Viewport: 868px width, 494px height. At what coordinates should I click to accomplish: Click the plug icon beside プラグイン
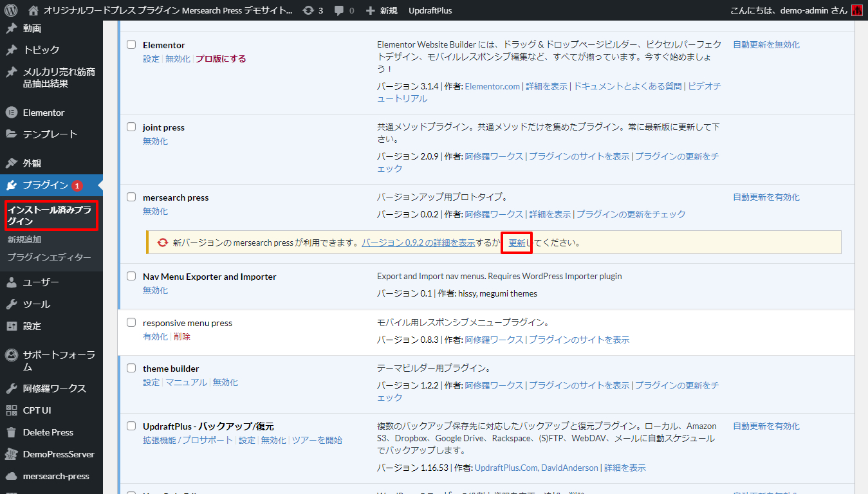[11, 185]
